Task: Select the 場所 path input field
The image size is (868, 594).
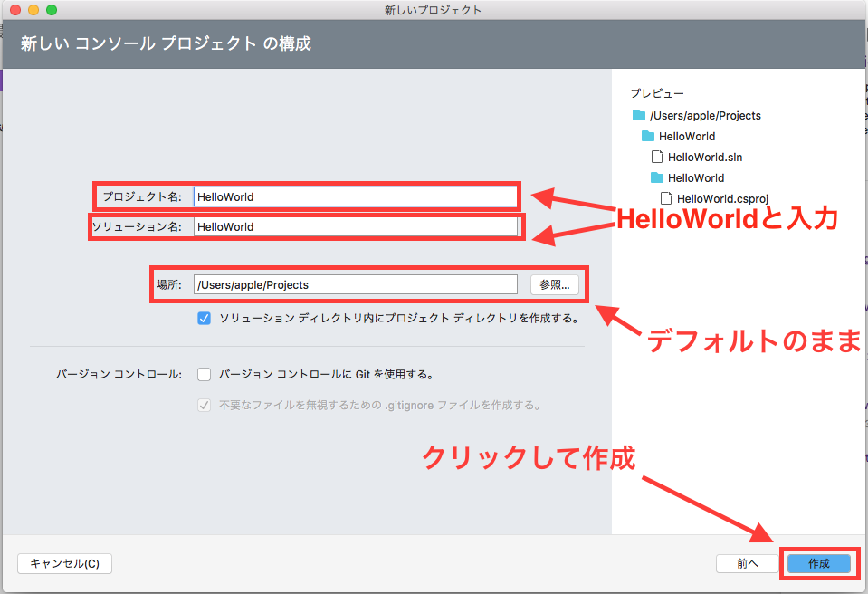Action: pyautogui.click(x=355, y=284)
